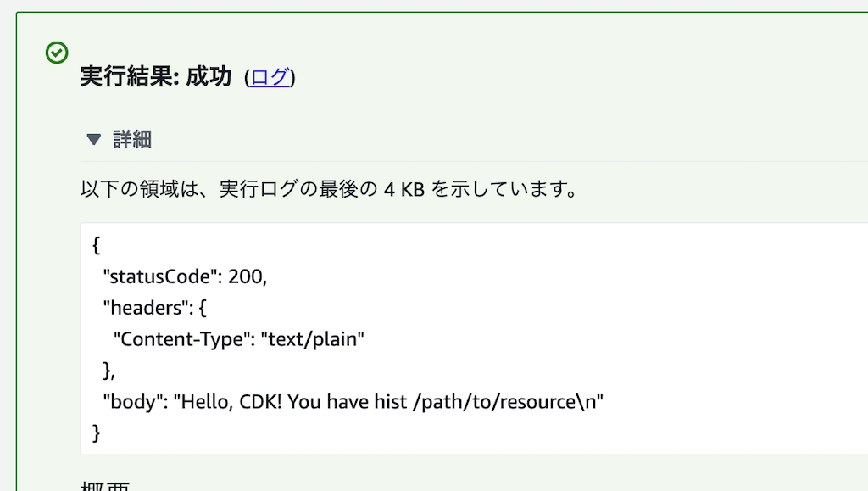Click the 詳細 section label
868x491 pixels.
tap(132, 139)
